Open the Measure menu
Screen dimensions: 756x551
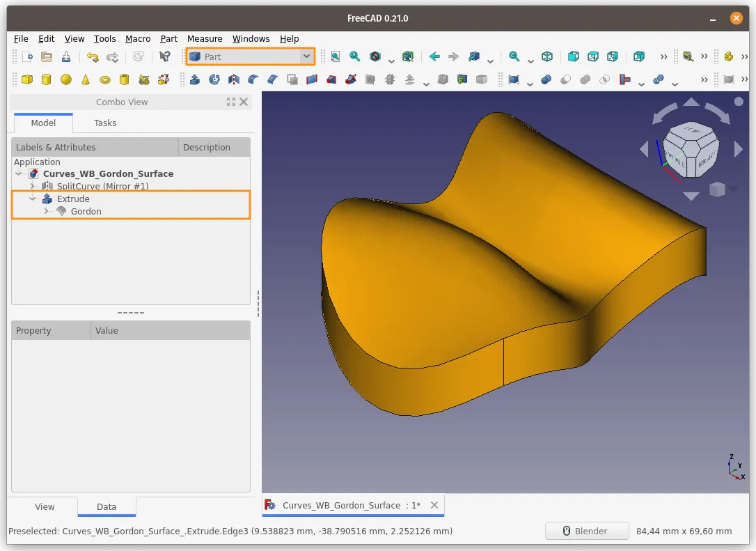click(x=205, y=38)
